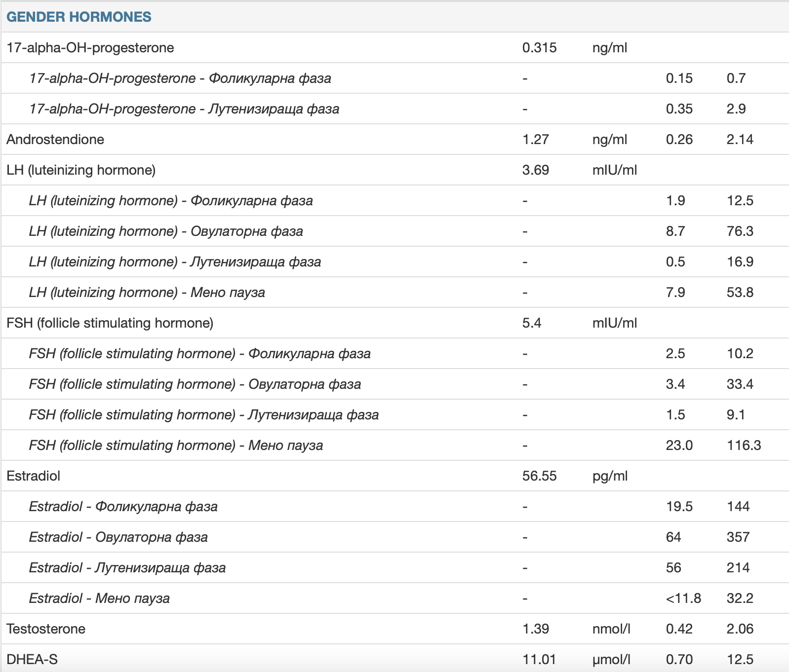Click Estradiol Мено пауза lower limit <11.8
Screen dimensions: 789x672
683,598
